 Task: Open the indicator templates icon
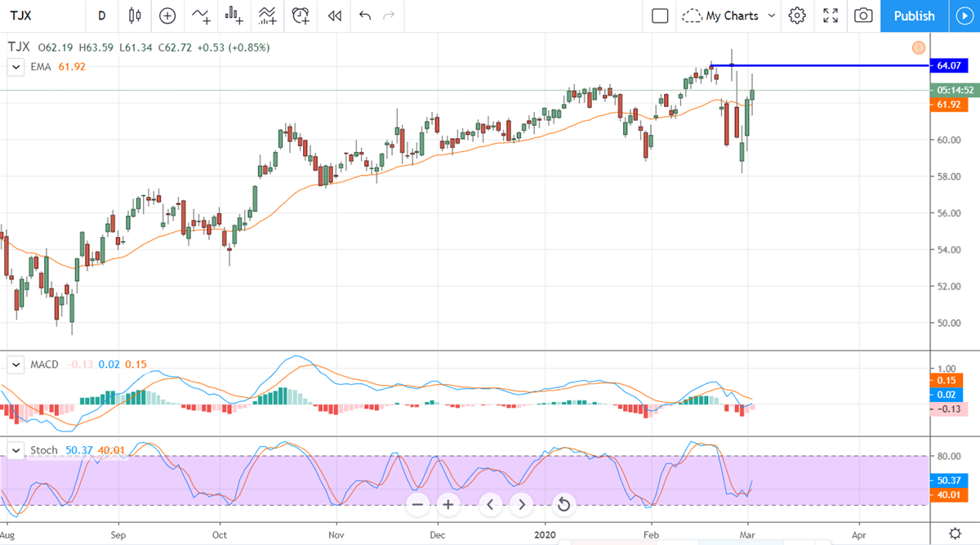pos(267,16)
